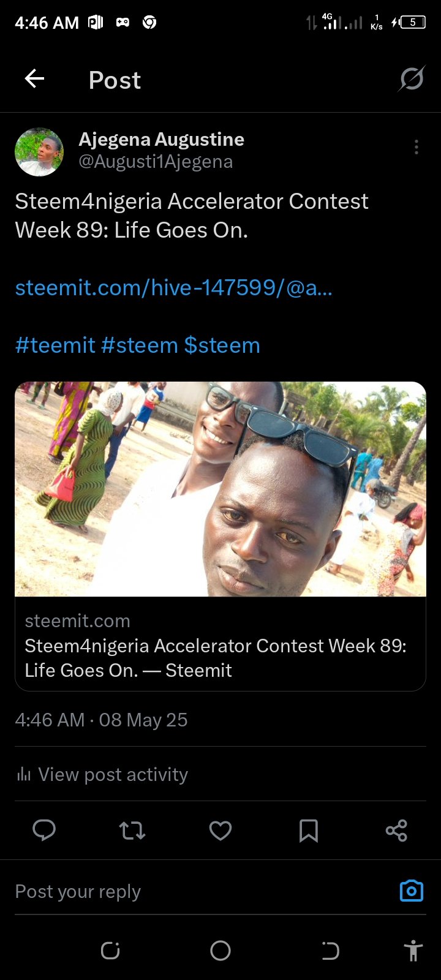Tap the back arrow icon
The height and width of the screenshot is (980, 441).
point(34,78)
